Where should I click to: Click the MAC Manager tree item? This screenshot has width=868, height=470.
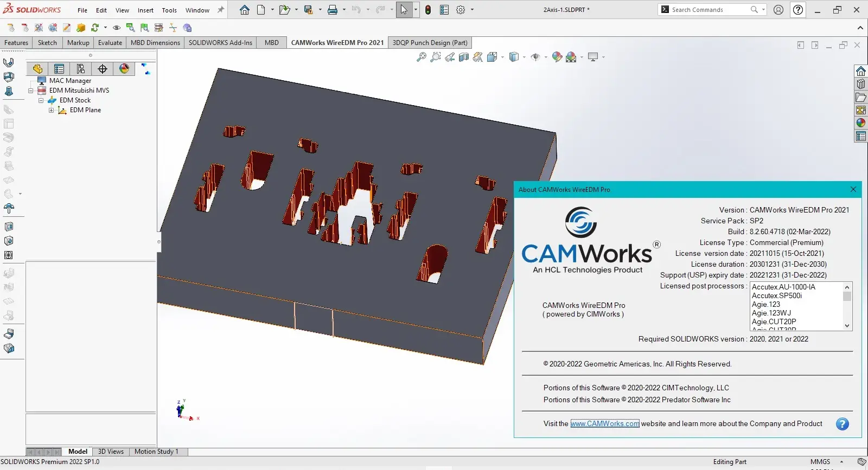tap(70, 81)
